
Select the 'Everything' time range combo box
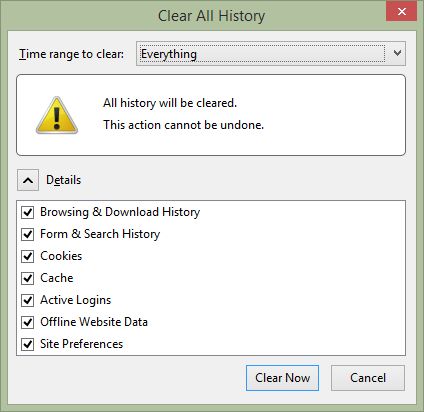(271, 53)
